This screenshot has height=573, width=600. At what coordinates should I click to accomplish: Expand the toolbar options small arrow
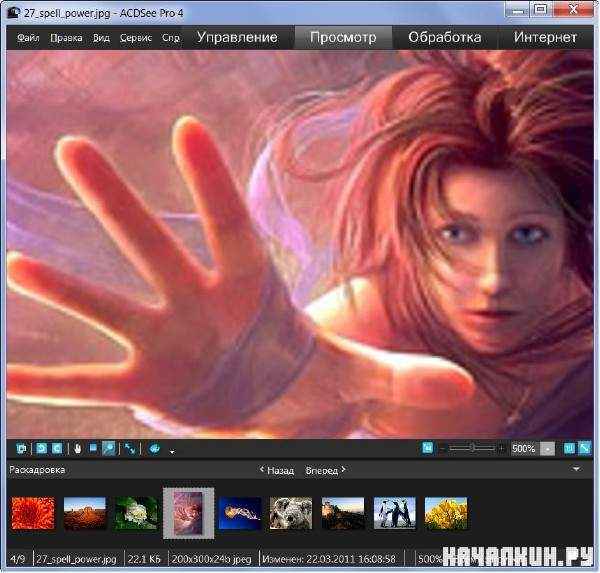point(172,452)
